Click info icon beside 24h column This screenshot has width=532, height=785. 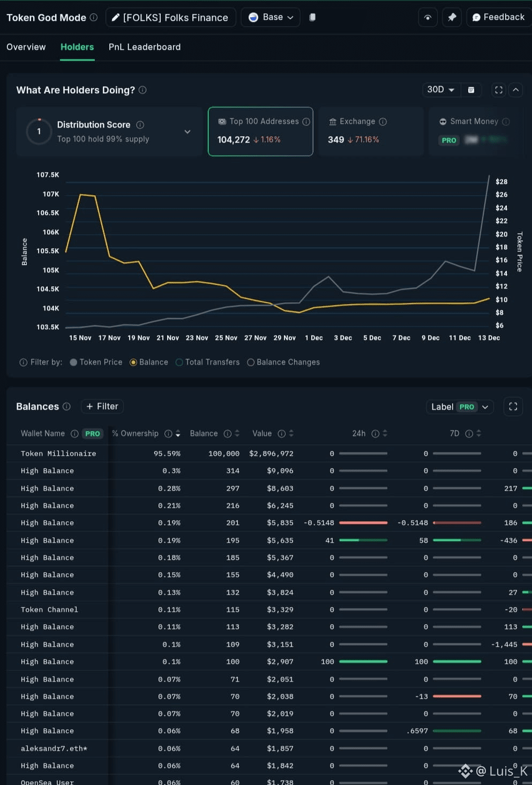point(375,434)
